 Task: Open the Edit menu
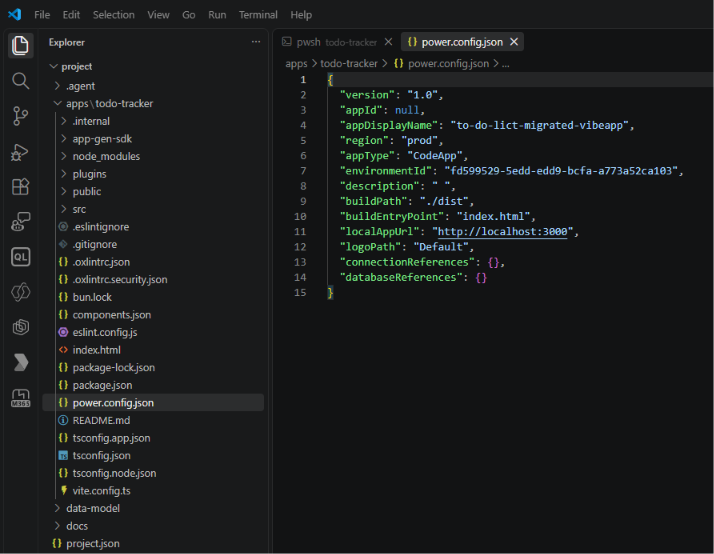pyautogui.click(x=71, y=15)
